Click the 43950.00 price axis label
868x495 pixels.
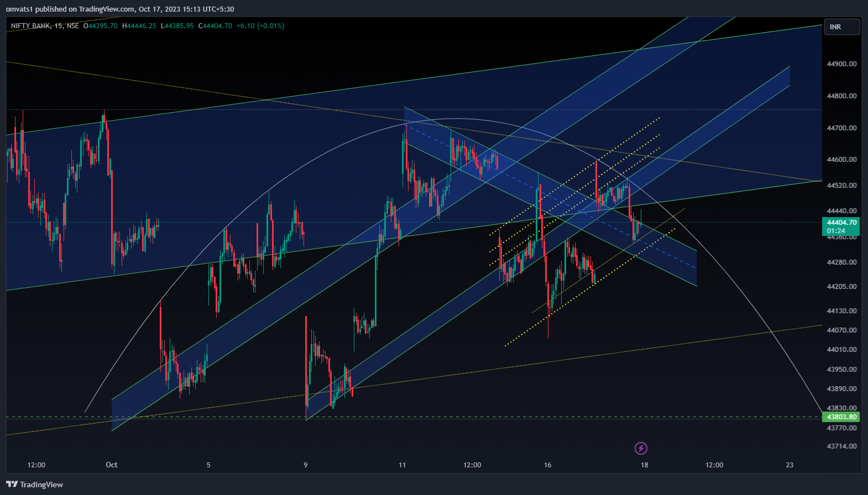pos(841,369)
